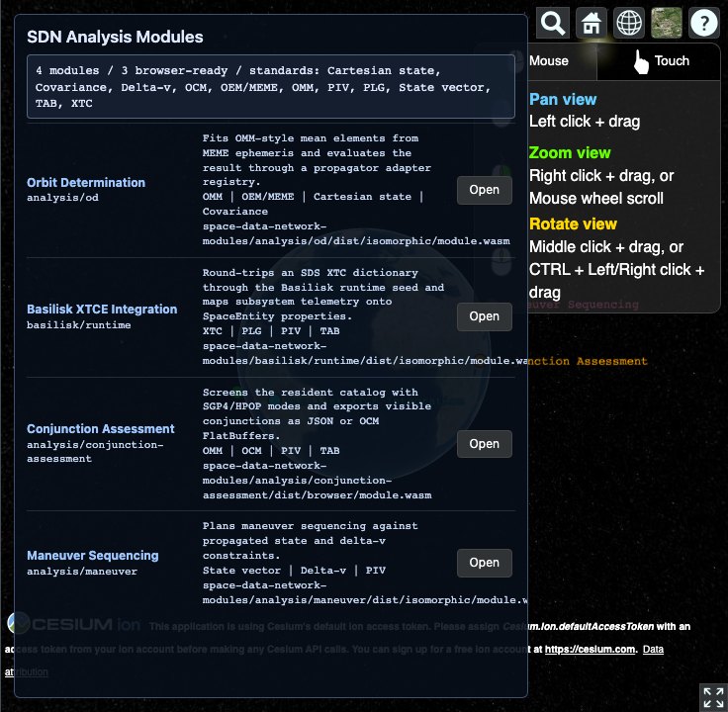The image size is (728, 712).
Task: Open the Maneuver Sequencing module
Action: (485, 563)
